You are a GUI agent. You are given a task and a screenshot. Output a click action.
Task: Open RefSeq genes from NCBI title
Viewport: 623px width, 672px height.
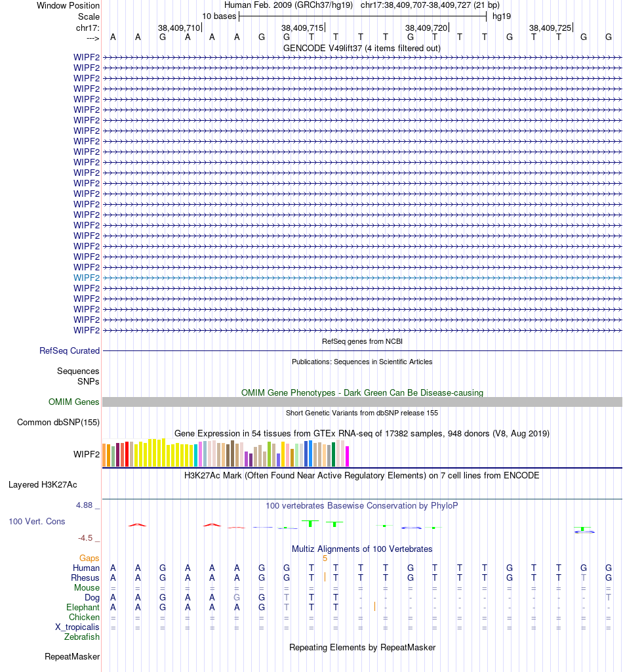coord(362,341)
